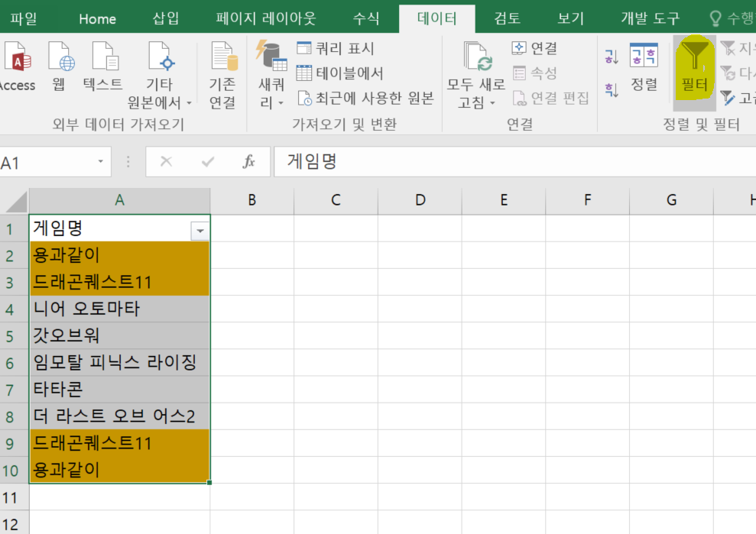This screenshot has width=756, height=534.
Task: Import data from text file (텍스트)
Action: 102,66
